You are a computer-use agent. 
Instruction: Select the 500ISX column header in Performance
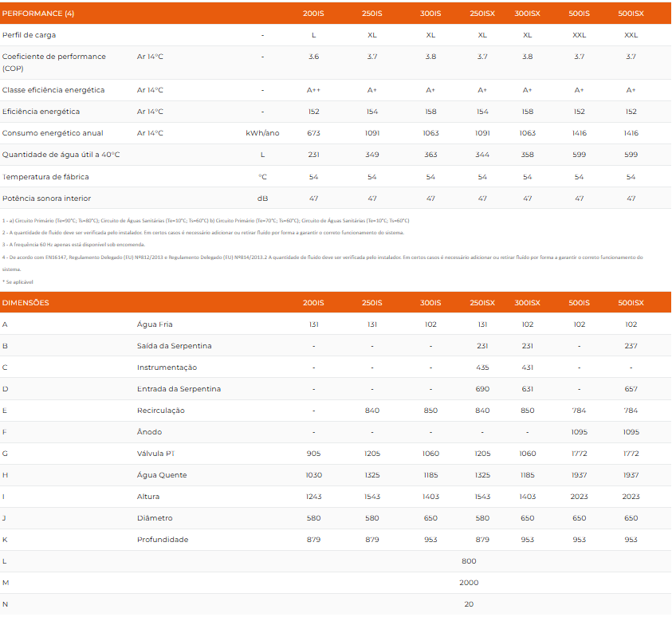point(631,14)
